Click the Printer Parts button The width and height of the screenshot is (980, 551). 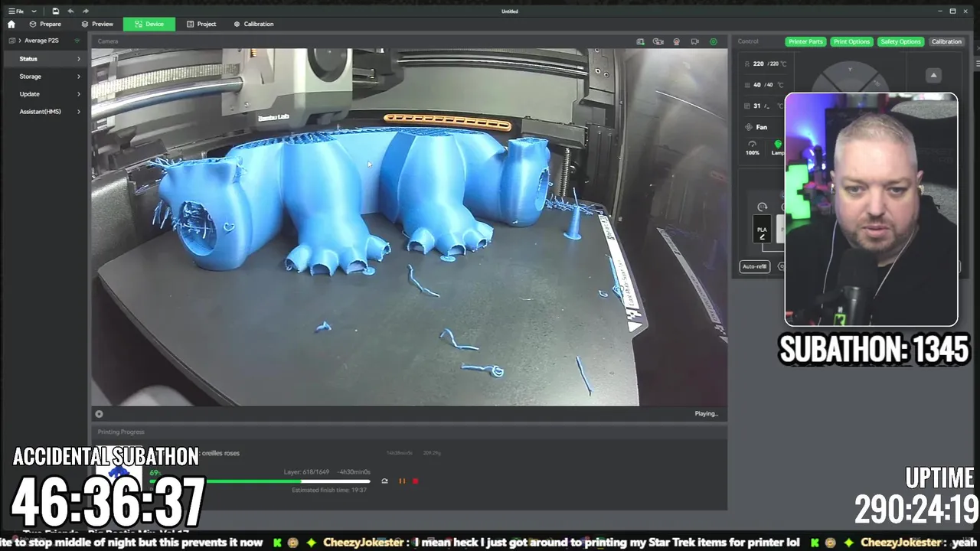pyautogui.click(x=805, y=41)
